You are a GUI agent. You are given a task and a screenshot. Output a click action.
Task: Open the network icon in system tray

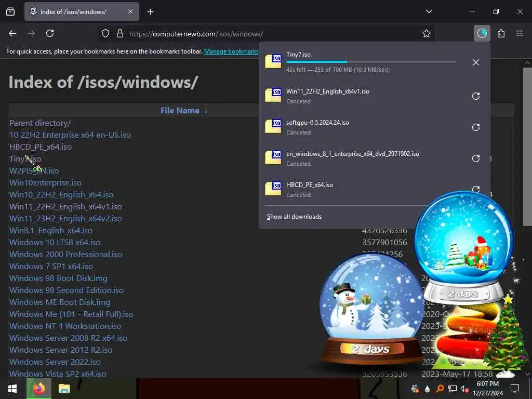pyautogui.click(x=453, y=389)
